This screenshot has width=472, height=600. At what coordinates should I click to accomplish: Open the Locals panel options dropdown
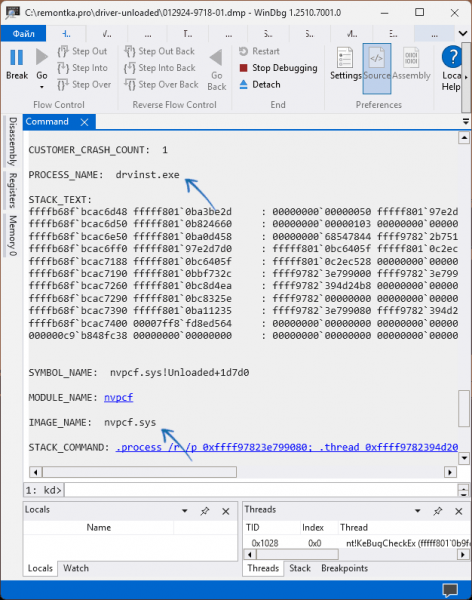pos(185,511)
